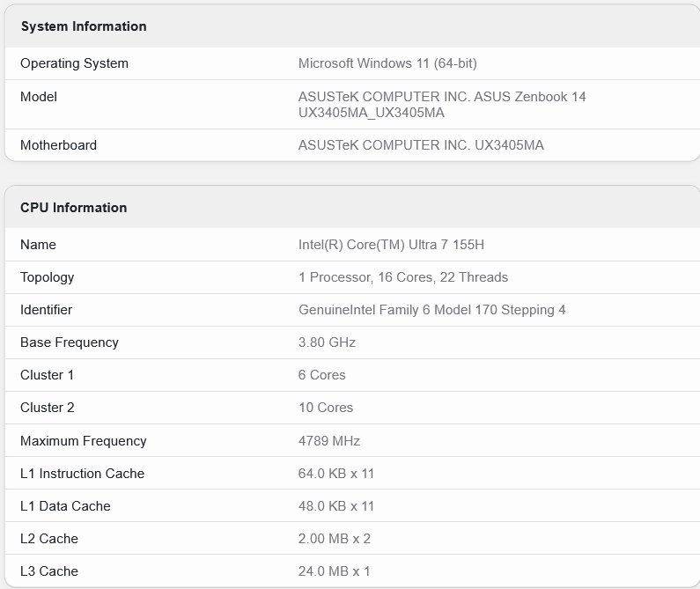The image size is (700, 589).
Task: Select the L1 Instruction Cache label
Action: (x=82, y=474)
